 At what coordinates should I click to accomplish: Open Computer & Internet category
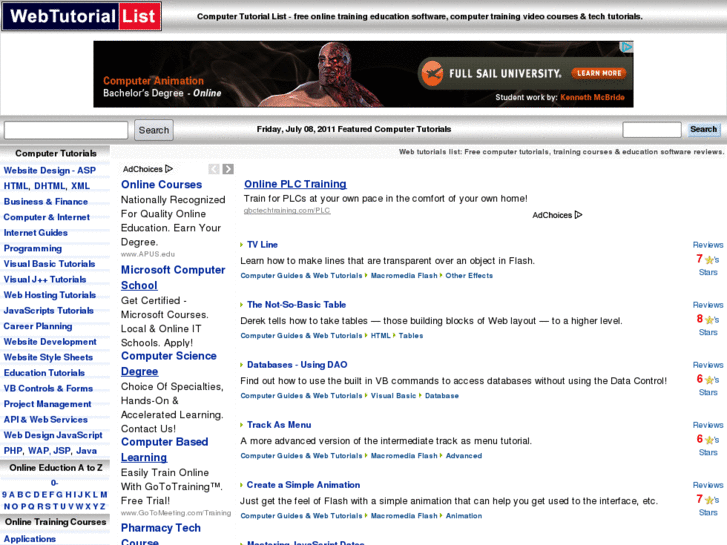(x=47, y=217)
